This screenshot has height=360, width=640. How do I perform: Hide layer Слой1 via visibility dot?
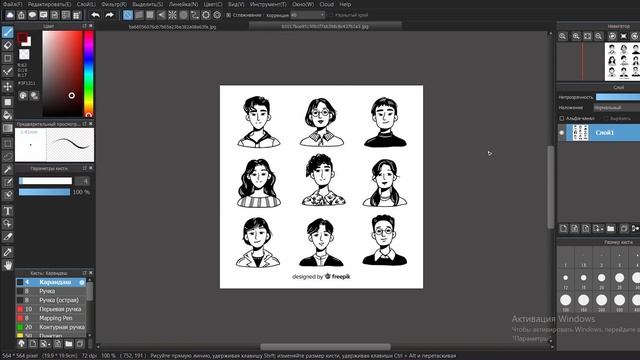pyautogui.click(x=562, y=133)
